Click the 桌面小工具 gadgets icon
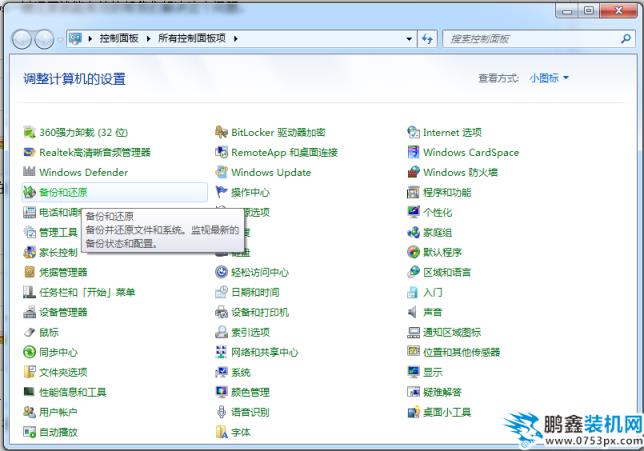644x451 pixels. click(x=413, y=412)
